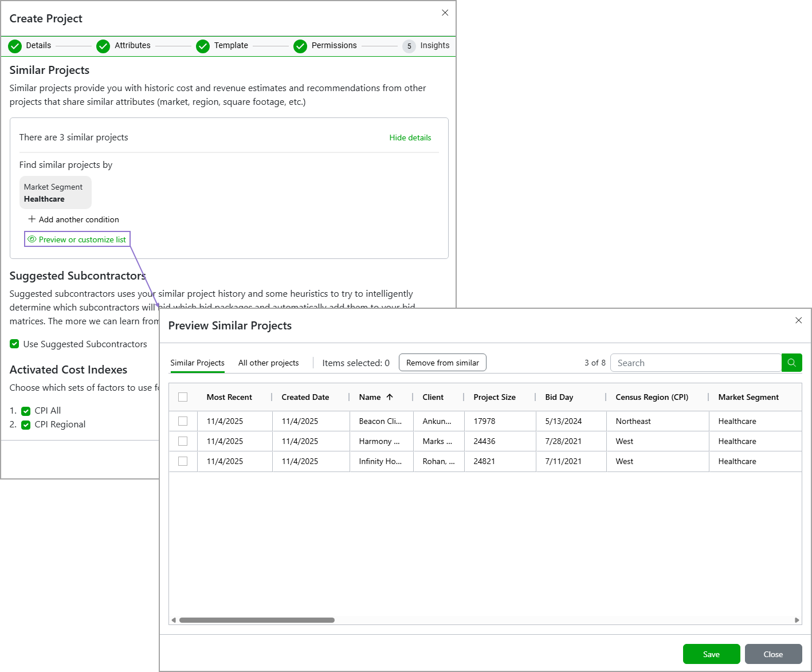The image size is (812, 672).
Task: Click the Attributes step checkmark icon
Action: (x=103, y=46)
